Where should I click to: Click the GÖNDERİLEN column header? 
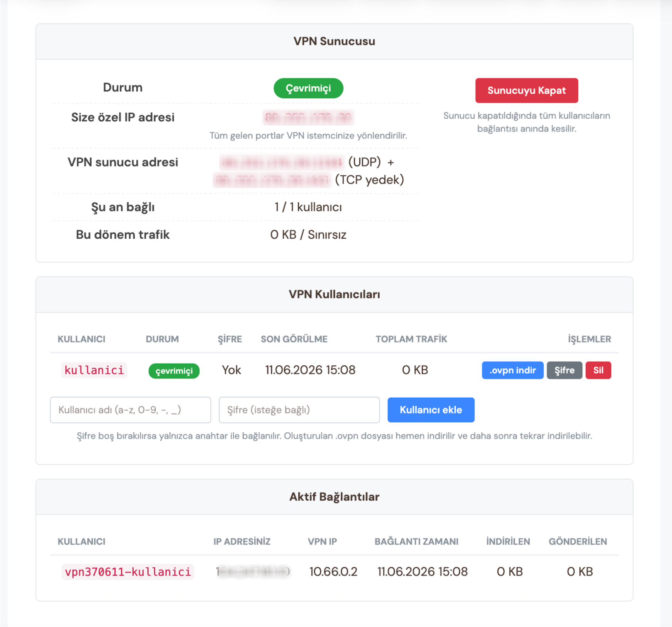578,541
